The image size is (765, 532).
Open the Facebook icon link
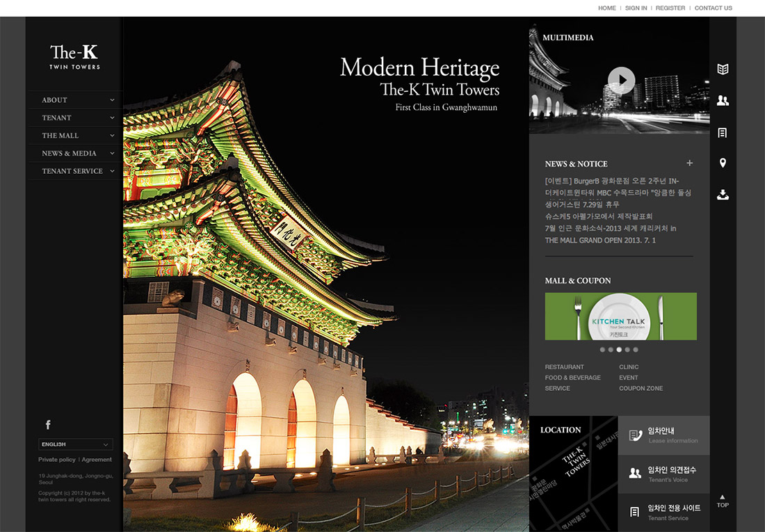click(48, 425)
